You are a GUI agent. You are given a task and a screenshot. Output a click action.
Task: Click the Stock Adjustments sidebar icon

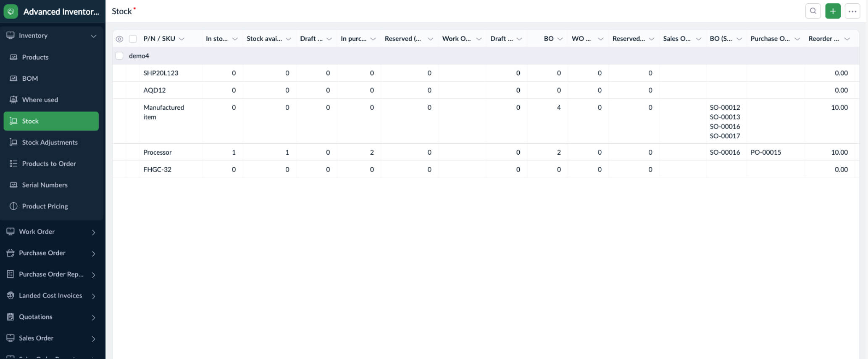(13, 142)
